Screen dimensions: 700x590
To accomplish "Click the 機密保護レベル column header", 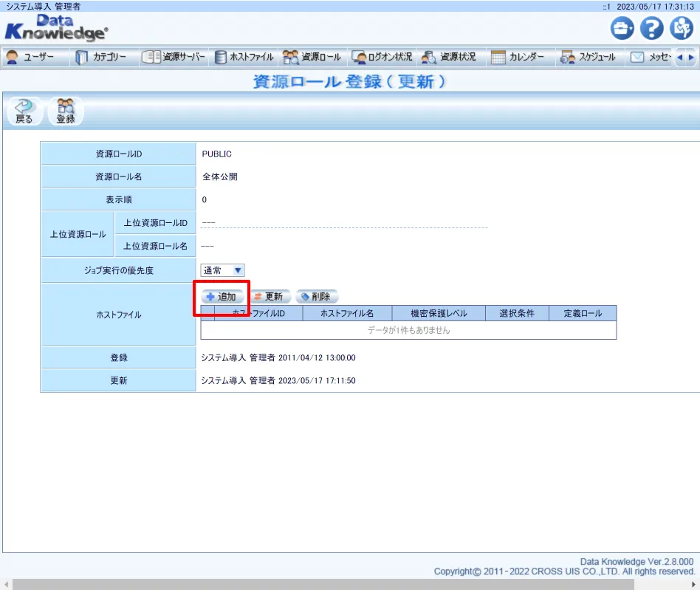I will coord(439,314).
